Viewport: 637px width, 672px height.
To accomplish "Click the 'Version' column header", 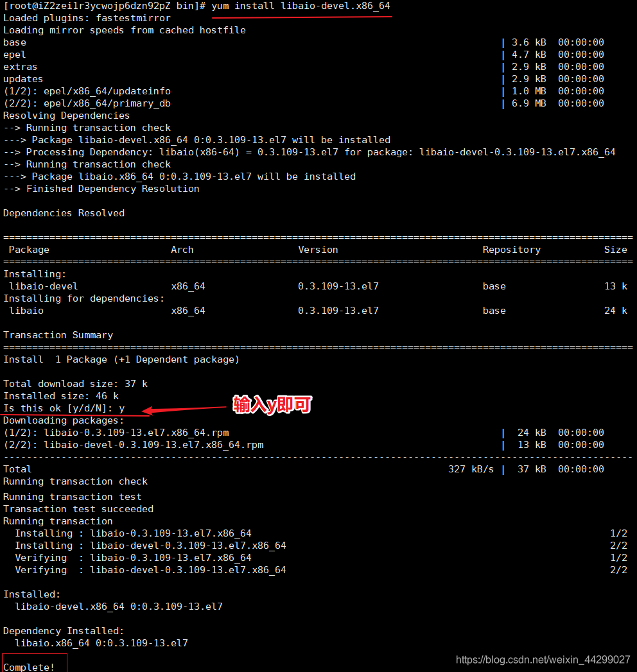I will (318, 250).
